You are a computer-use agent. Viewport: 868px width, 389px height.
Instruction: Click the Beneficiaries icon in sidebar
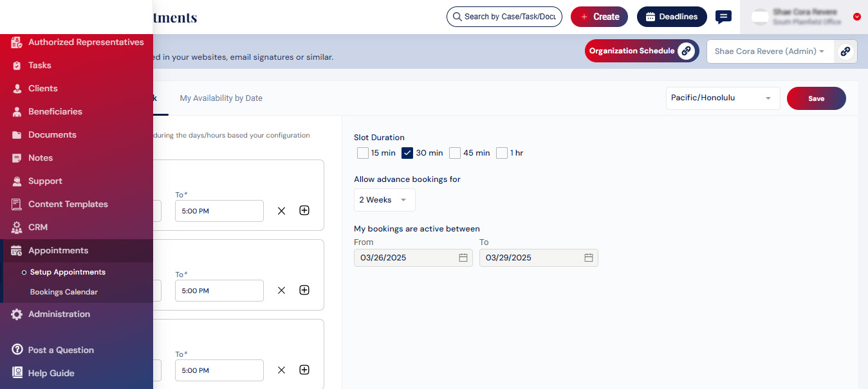17,112
